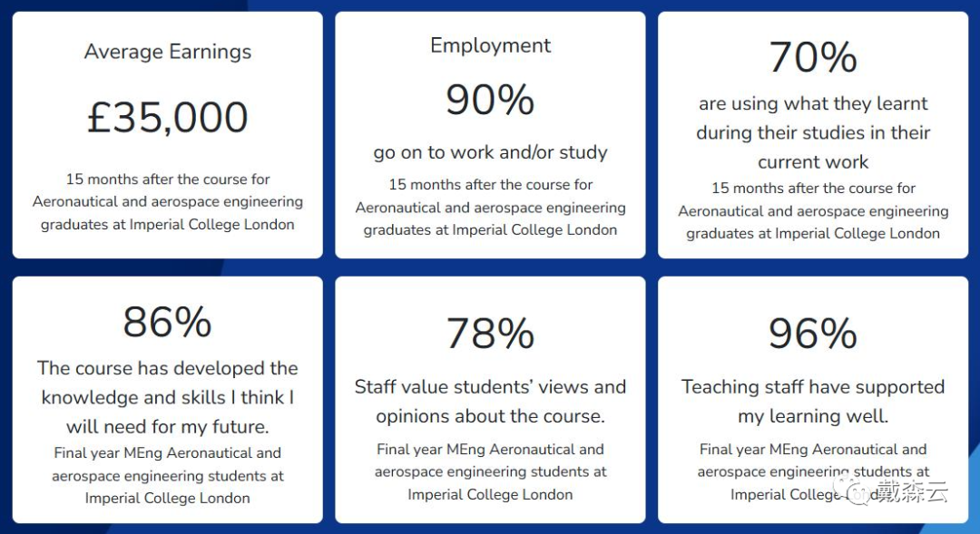This screenshot has width=980, height=534.
Task: Select the 78% statistic figure
Action: click(x=490, y=333)
